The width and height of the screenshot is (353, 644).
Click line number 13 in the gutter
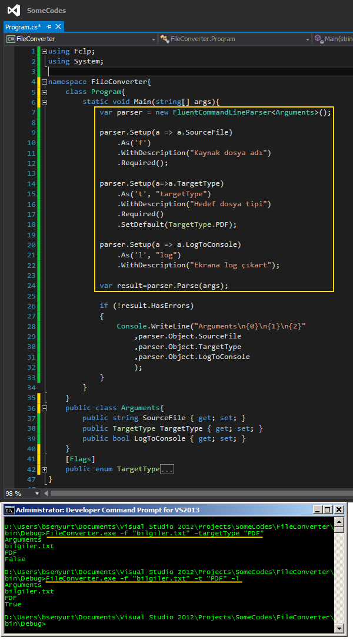pyautogui.click(x=31, y=173)
